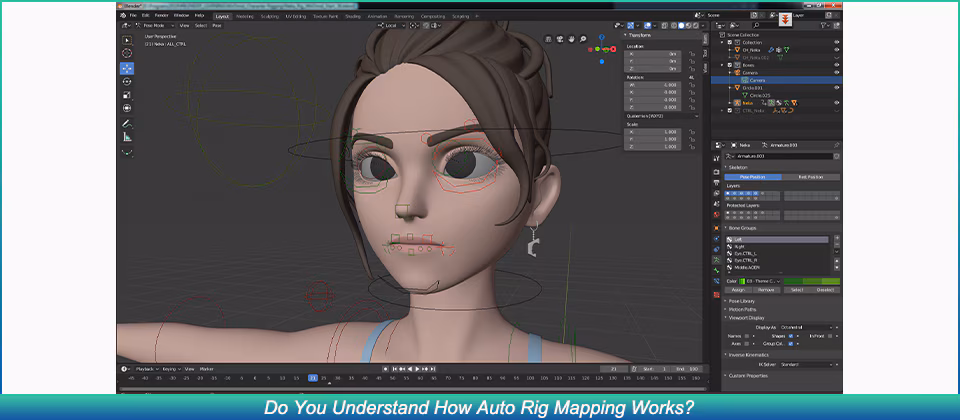Switch to the Animation workspace tab
The height and width of the screenshot is (420, 960).
[377, 16]
